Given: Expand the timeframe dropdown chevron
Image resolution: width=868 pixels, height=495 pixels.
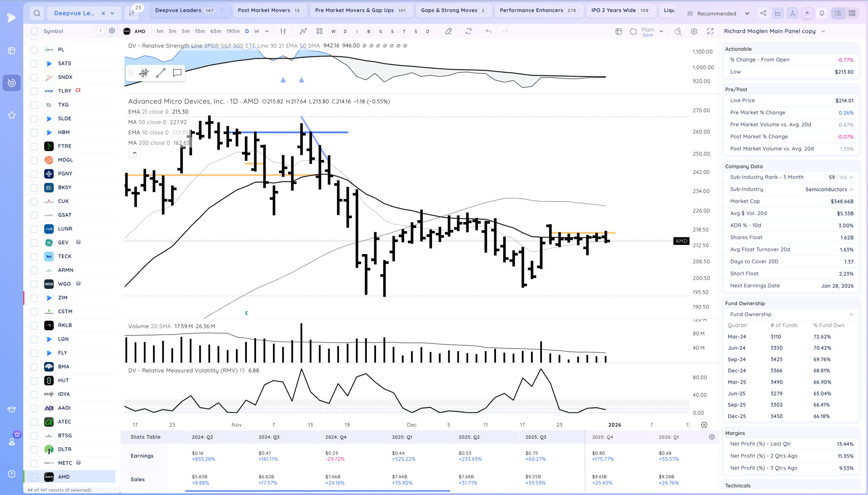Looking at the screenshot, I should pos(267,31).
